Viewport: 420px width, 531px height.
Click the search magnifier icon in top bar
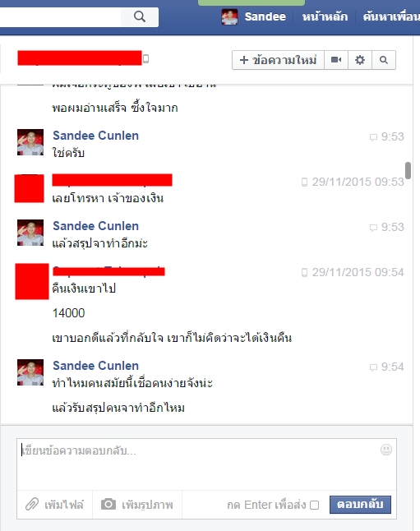tap(139, 16)
